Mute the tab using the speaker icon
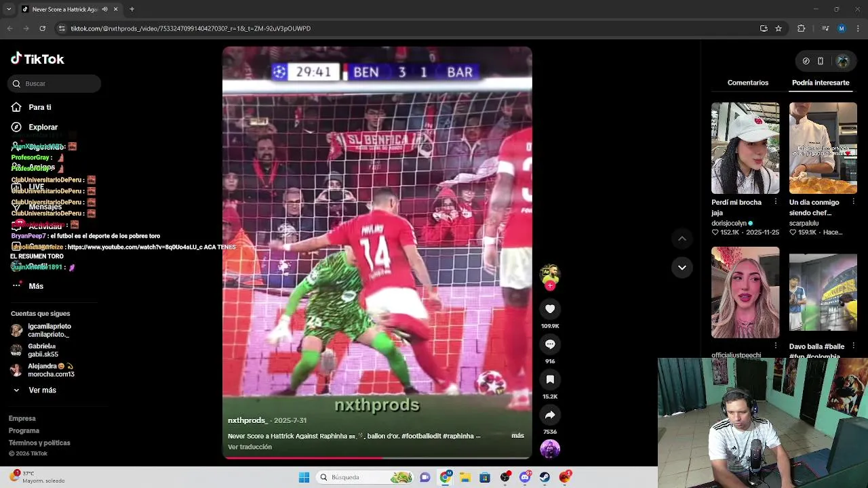Image resolution: width=868 pixels, height=488 pixels. (x=104, y=9)
